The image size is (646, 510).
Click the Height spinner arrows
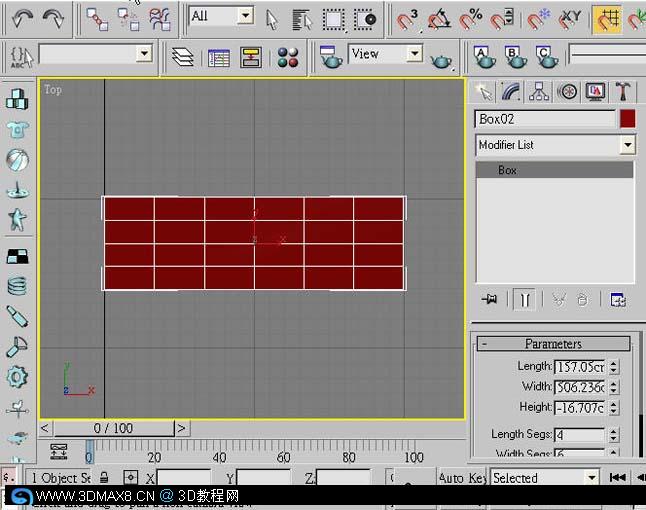coord(614,408)
